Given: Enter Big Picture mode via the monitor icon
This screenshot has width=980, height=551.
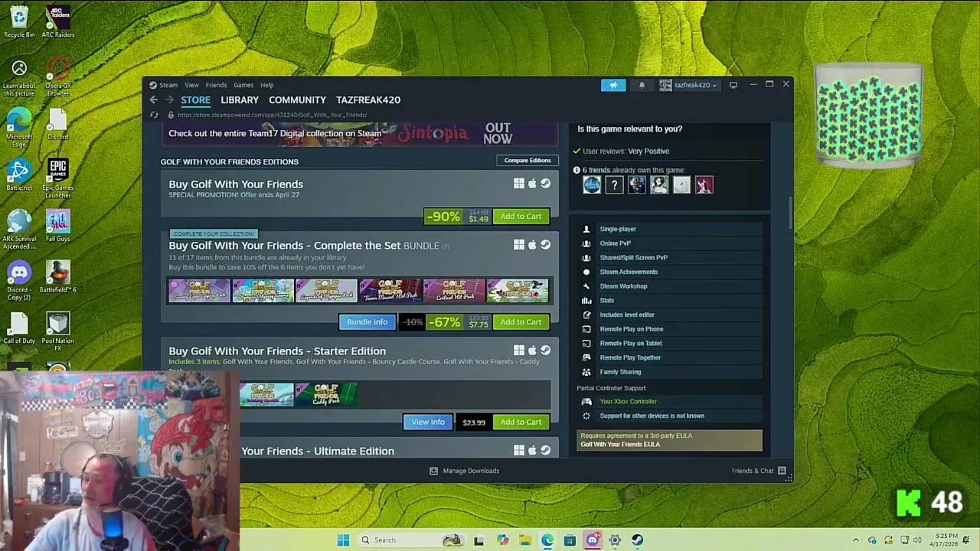Looking at the screenshot, I should pyautogui.click(x=733, y=85).
